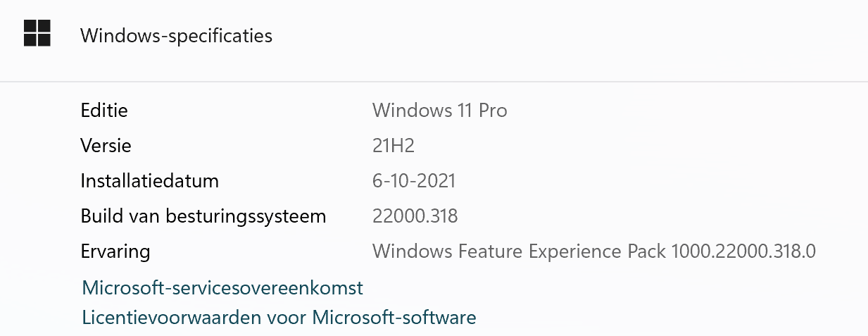The height and width of the screenshot is (336, 868).
Task: Click the Windows 11 Pro edition value
Action: pyautogui.click(x=440, y=111)
